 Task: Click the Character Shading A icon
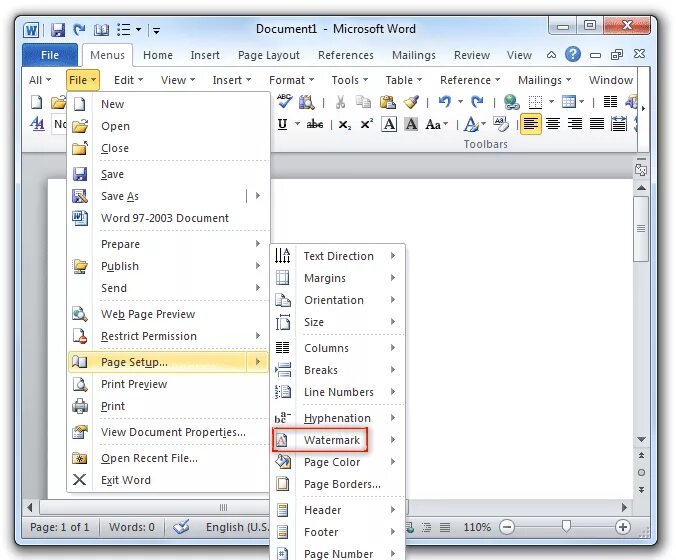point(411,125)
